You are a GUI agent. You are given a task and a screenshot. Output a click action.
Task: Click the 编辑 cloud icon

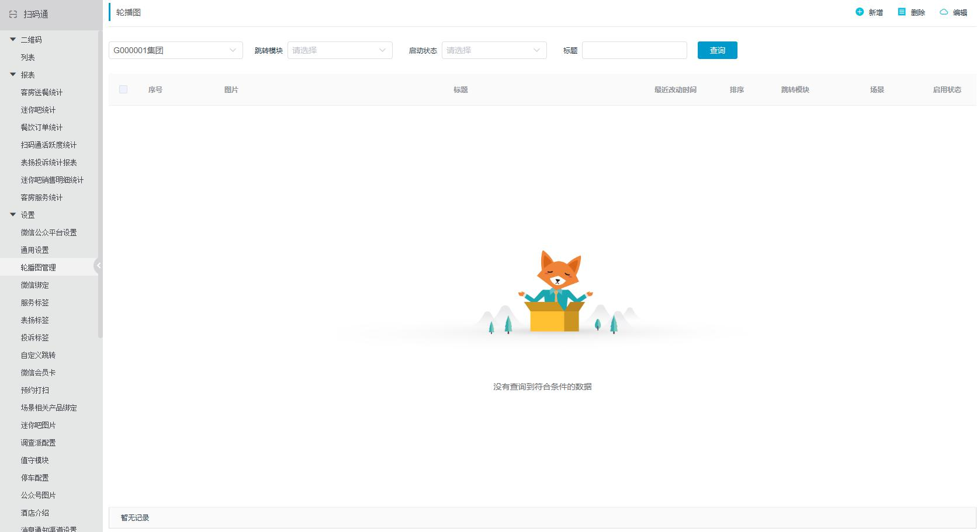tap(943, 12)
